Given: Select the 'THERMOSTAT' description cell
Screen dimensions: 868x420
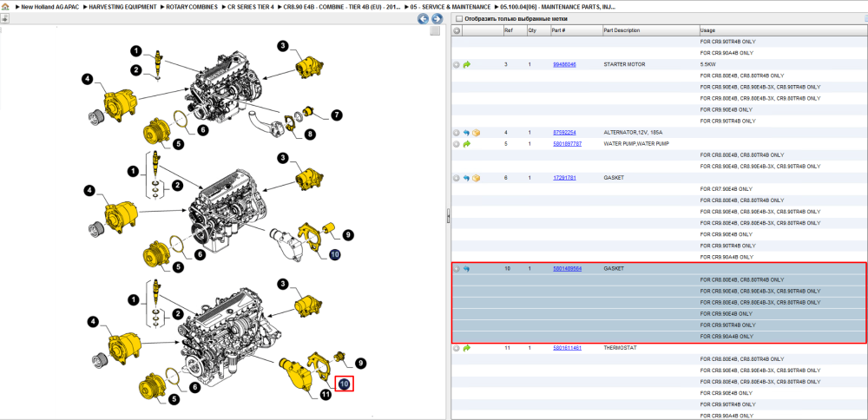Looking at the screenshot, I should [x=621, y=348].
